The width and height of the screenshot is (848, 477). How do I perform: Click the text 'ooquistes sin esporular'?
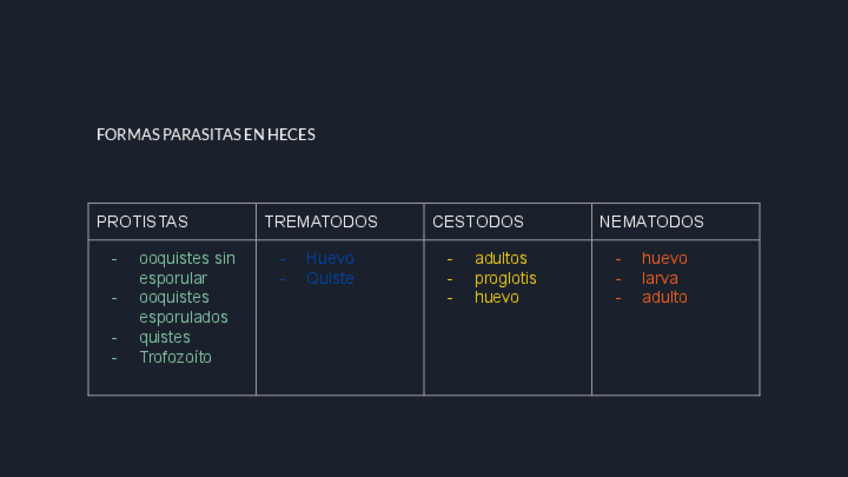point(187,268)
